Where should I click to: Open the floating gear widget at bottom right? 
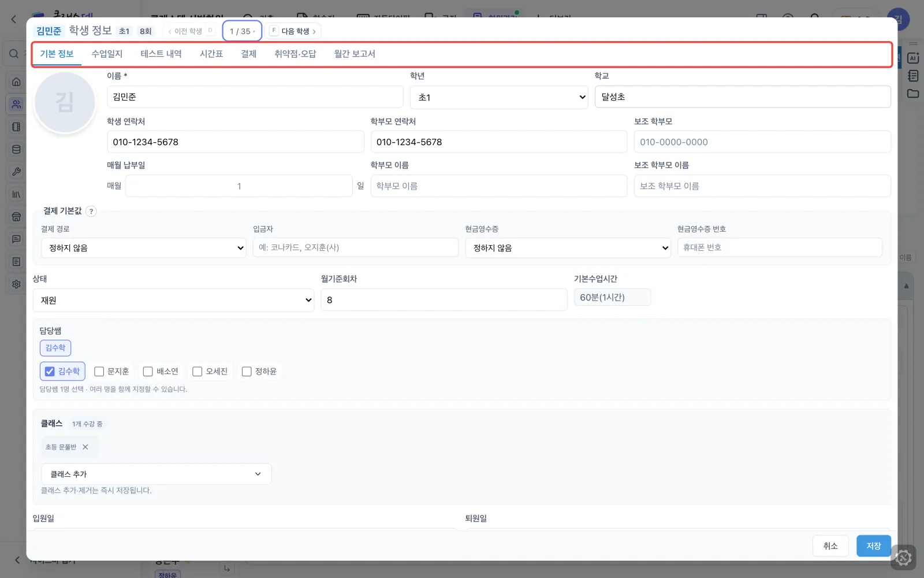click(903, 558)
